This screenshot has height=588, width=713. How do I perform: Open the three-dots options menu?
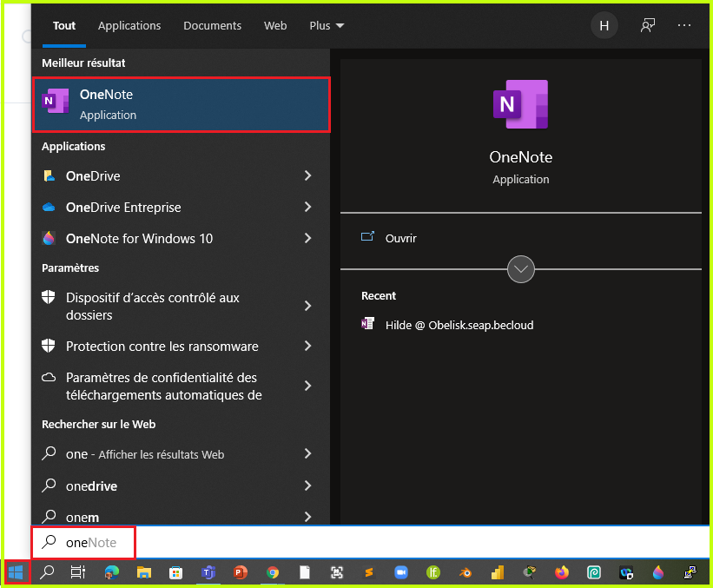[x=683, y=25]
